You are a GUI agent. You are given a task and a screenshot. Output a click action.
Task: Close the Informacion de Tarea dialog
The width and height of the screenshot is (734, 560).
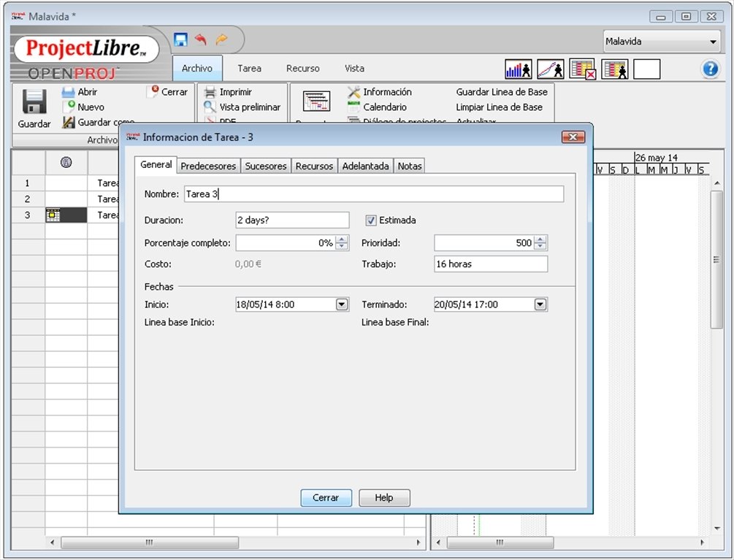(573, 137)
